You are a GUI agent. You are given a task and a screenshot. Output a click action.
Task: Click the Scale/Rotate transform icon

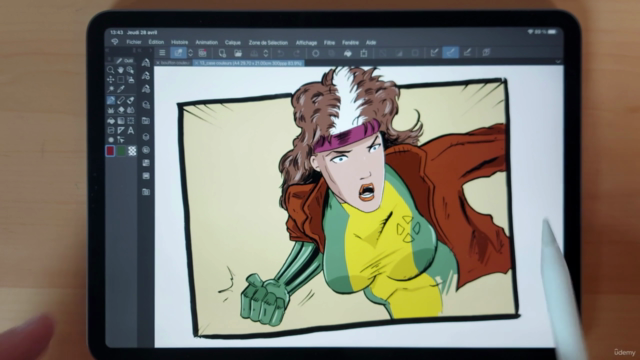pyautogui.click(x=364, y=53)
